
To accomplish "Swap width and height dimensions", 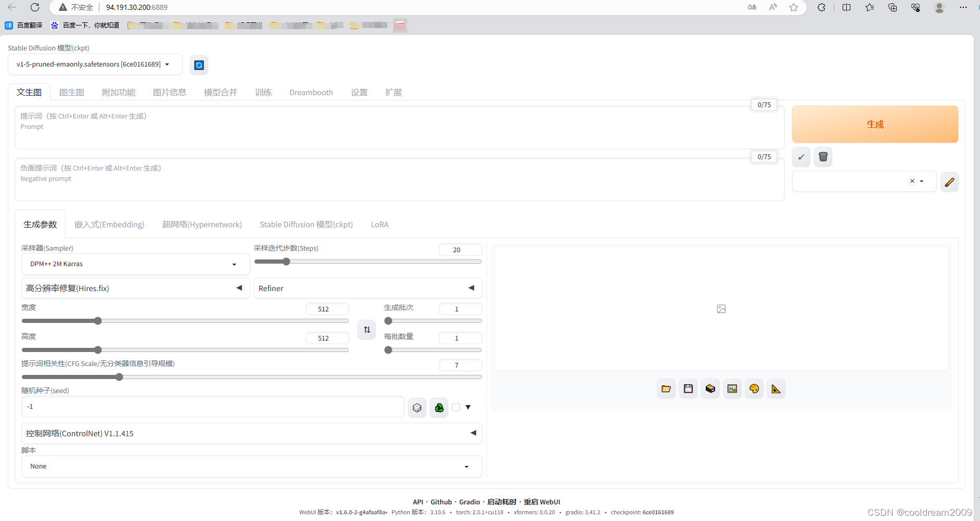I will pos(367,330).
